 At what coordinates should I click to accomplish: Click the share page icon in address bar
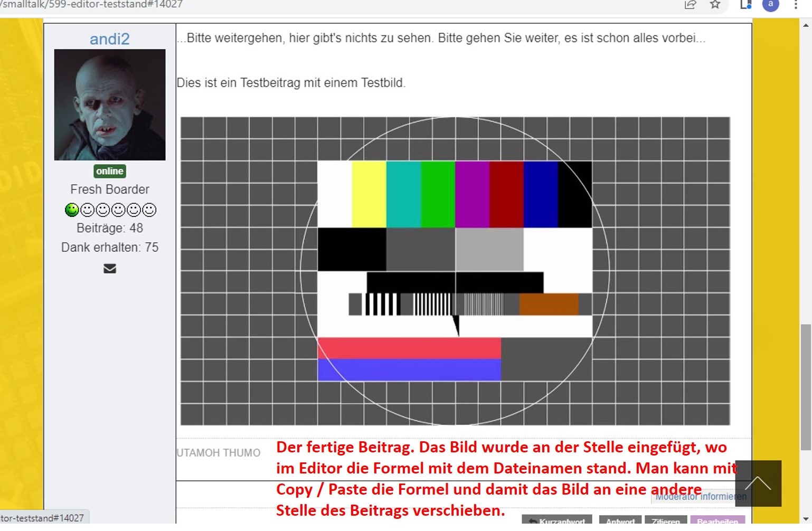(x=690, y=5)
